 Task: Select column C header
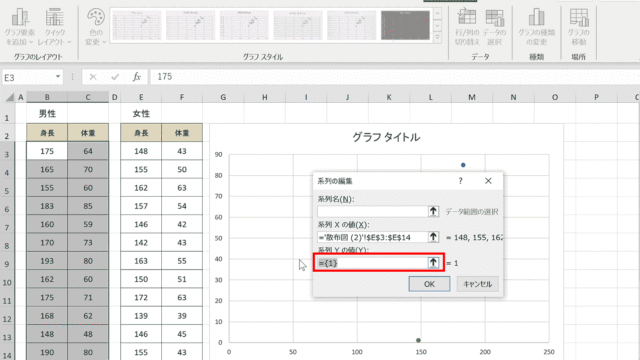pyautogui.click(x=88, y=97)
